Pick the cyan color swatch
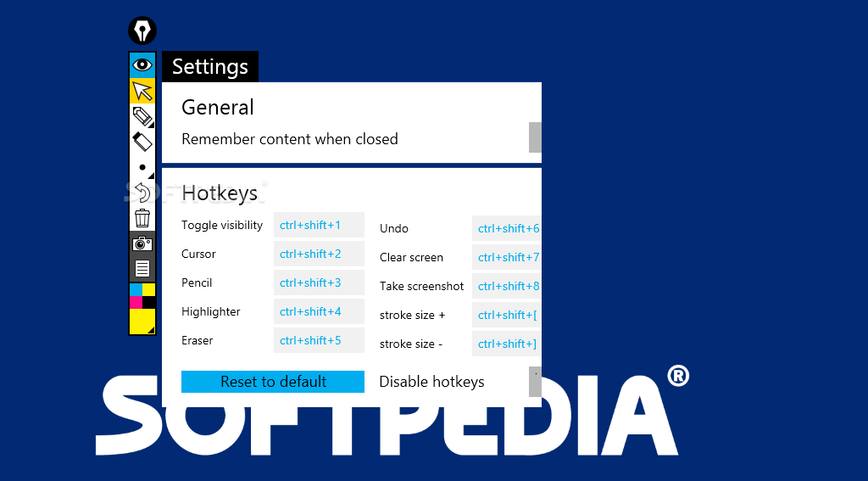The image size is (868, 481). pos(136,290)
